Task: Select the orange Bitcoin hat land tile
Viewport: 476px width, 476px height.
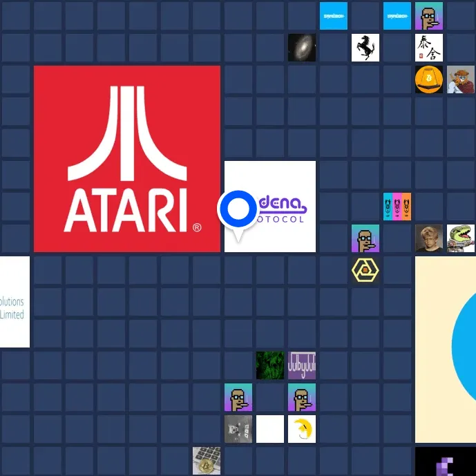Action: click(428, 79)
